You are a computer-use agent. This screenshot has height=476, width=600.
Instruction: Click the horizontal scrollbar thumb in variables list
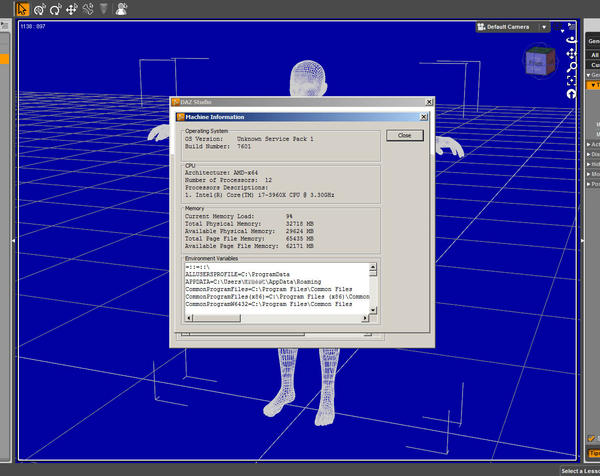217,318
